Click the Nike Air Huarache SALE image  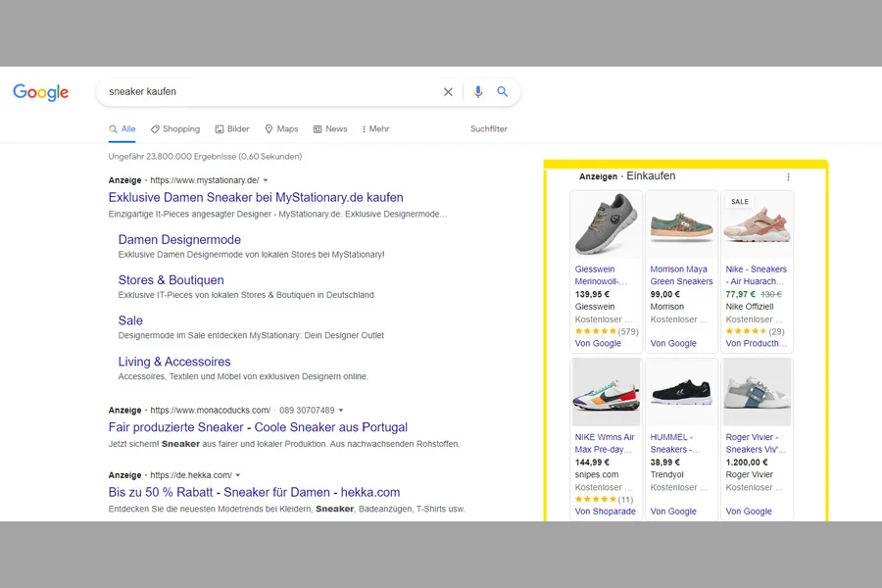click(757, 224)
